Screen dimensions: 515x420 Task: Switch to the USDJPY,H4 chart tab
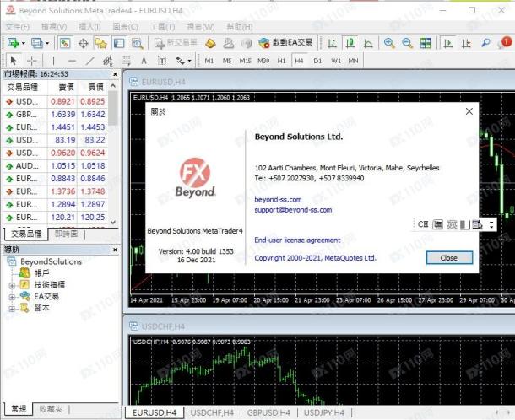coord(324,412)
